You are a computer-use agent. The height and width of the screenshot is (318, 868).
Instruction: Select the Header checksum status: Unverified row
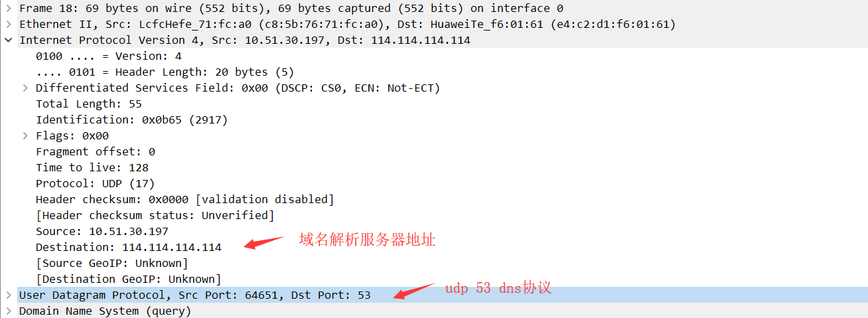coord(155,216)
